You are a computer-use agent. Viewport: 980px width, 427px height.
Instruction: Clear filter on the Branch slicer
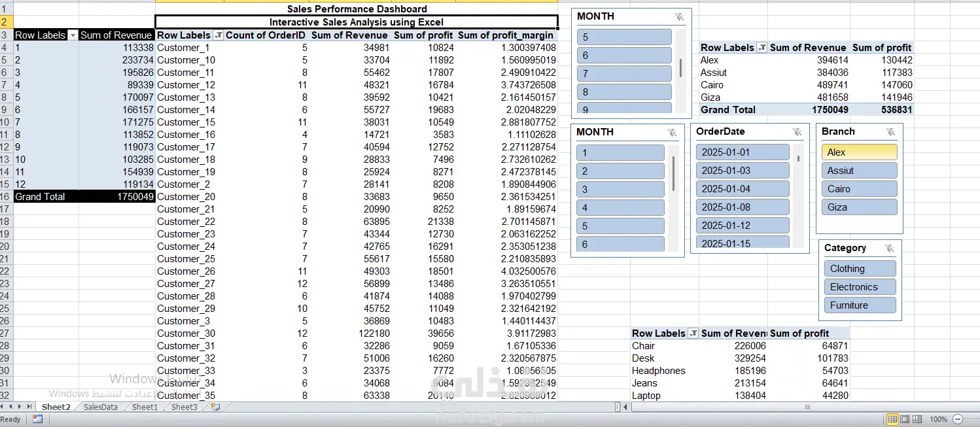coord(890,132)
